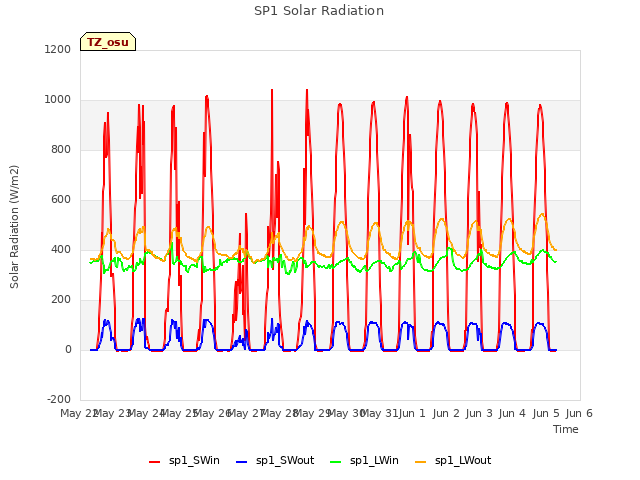640x480 pixels.
Task: Select the sp1_SWin legend label
Action: pos(194,461)
